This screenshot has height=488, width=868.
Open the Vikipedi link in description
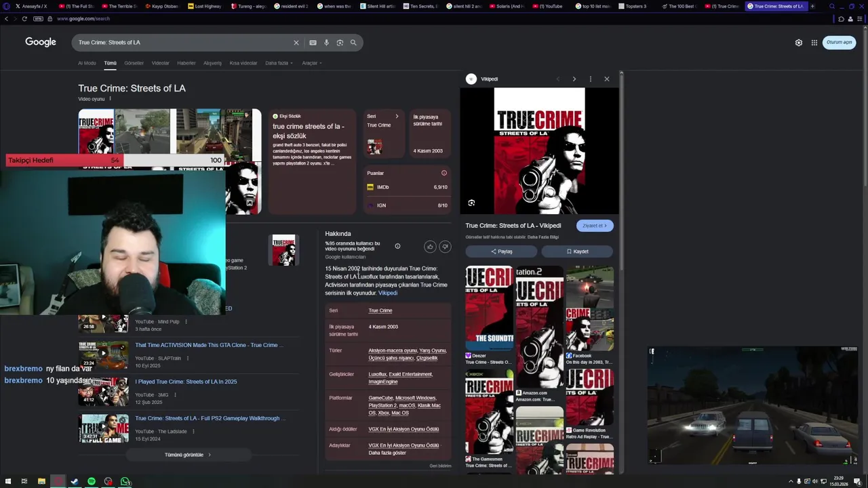point(388,293)
